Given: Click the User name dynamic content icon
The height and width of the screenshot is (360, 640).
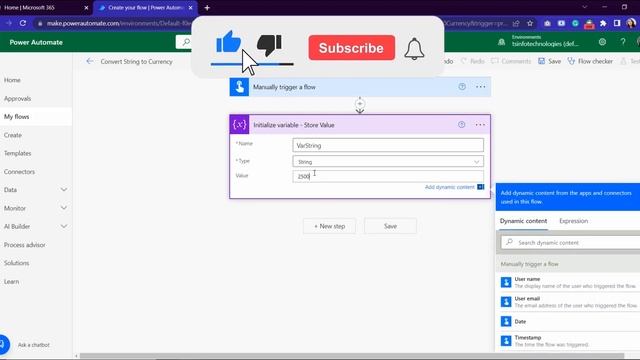Looking at the screenshot, I should point(506,282).
